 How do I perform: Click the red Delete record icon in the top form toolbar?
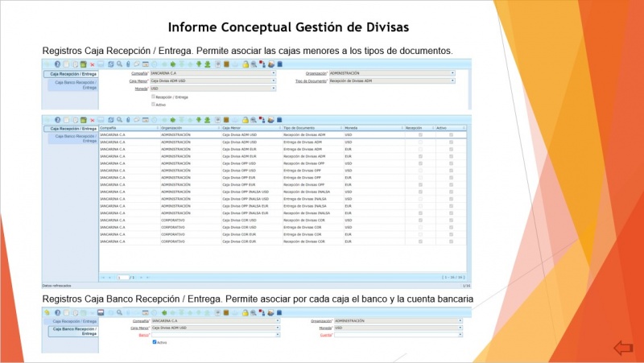point(92,64)
